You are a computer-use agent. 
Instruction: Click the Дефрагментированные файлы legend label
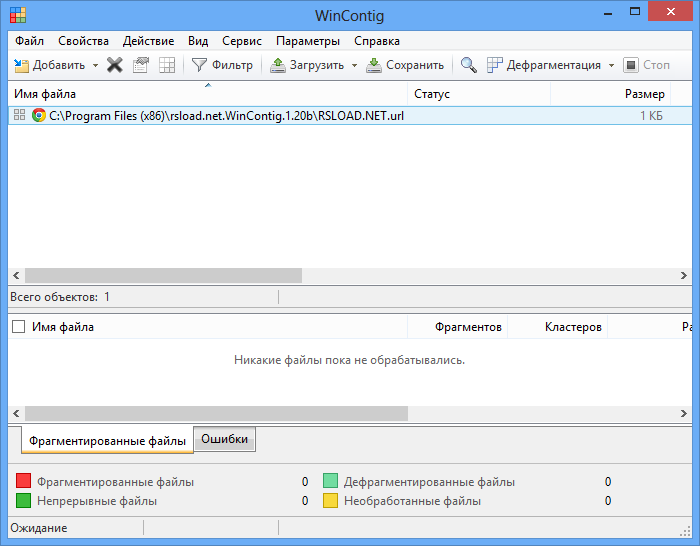coord(429,482)
